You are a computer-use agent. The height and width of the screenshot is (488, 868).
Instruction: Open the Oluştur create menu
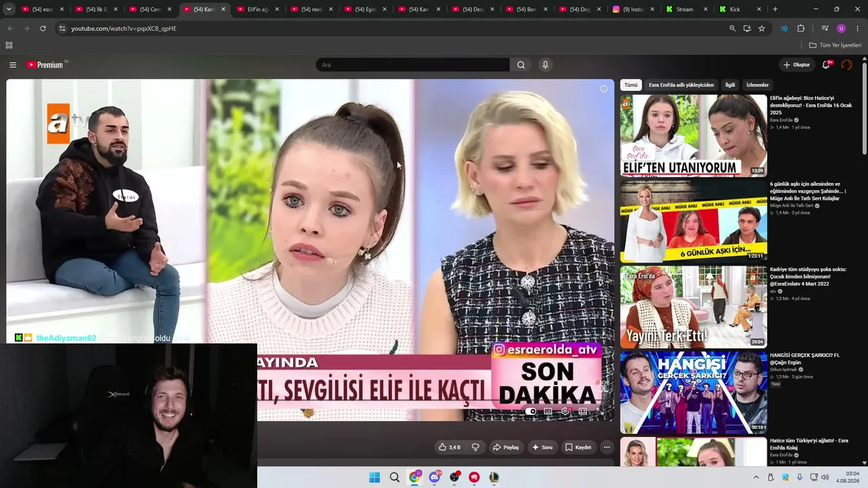pos(797,65)
